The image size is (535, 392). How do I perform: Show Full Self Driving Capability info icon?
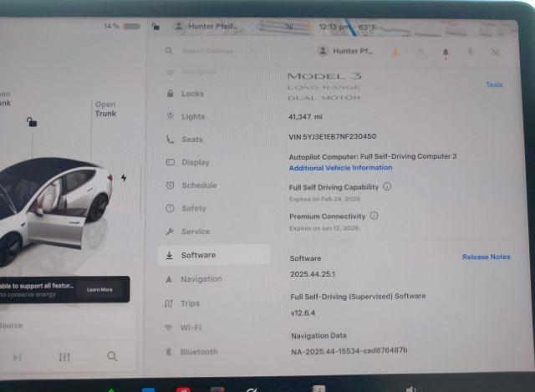tap(387, 187)
